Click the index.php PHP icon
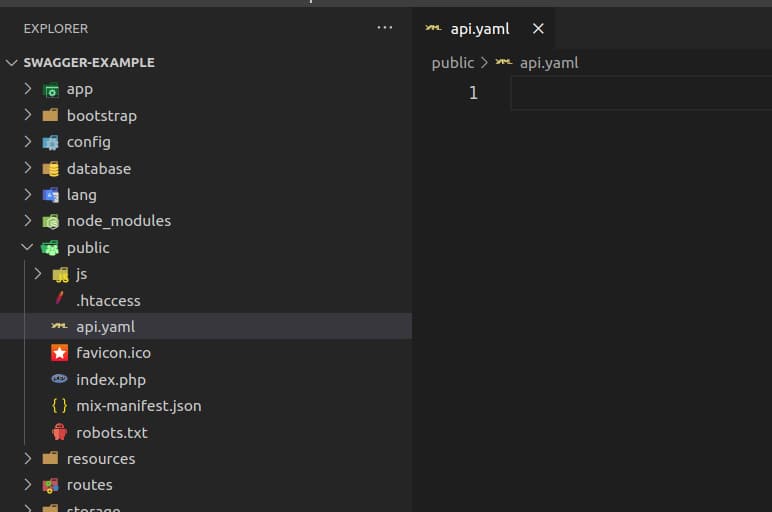Image resolution: width=772 pixels, height=512 pixels. coord(59,379)
